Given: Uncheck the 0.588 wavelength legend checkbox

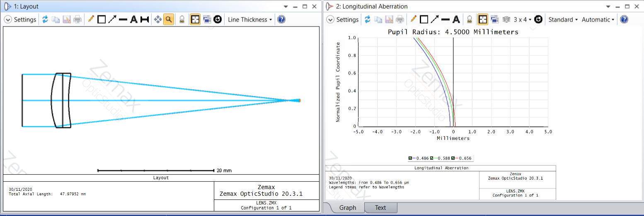Looking at the screenshot, I should 432,158.
